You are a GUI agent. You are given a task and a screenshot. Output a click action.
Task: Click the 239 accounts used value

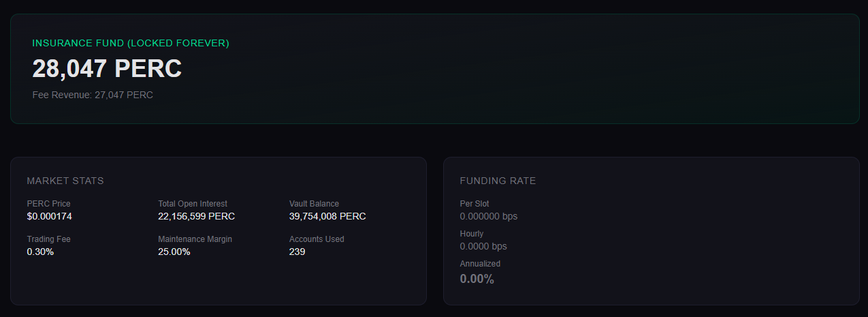coord(297,252)
